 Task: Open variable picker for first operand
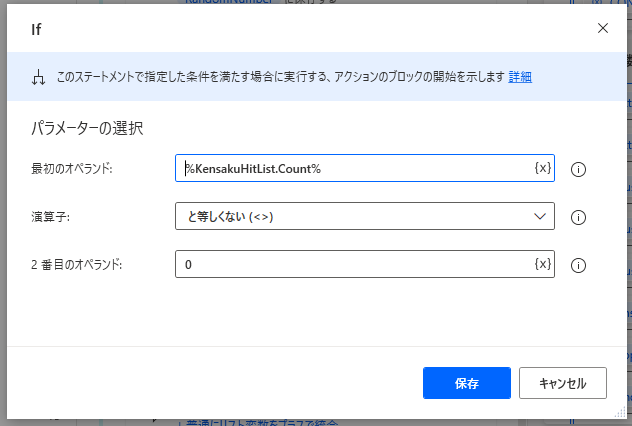[x=542, y=168]
